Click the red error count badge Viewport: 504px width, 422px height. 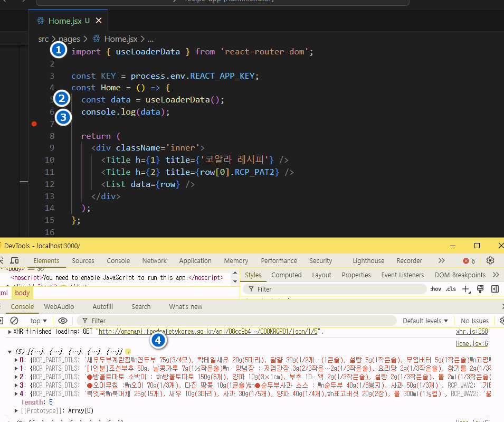pyautogui.click(x=469, y=261)
